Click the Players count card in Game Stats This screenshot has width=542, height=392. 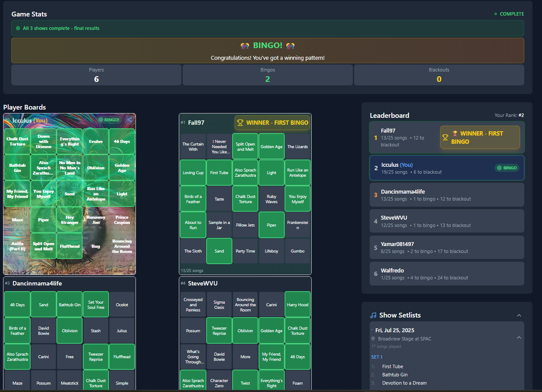96,75
